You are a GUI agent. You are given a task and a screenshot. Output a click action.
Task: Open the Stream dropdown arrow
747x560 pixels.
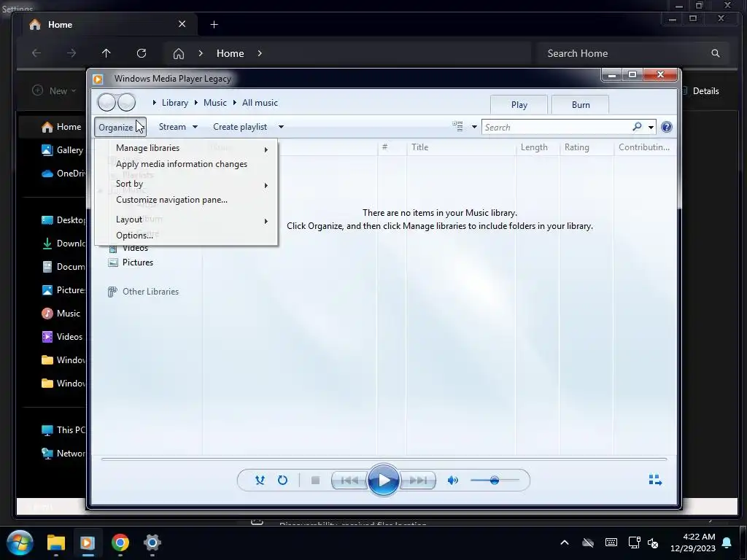(x=195, y=127)
